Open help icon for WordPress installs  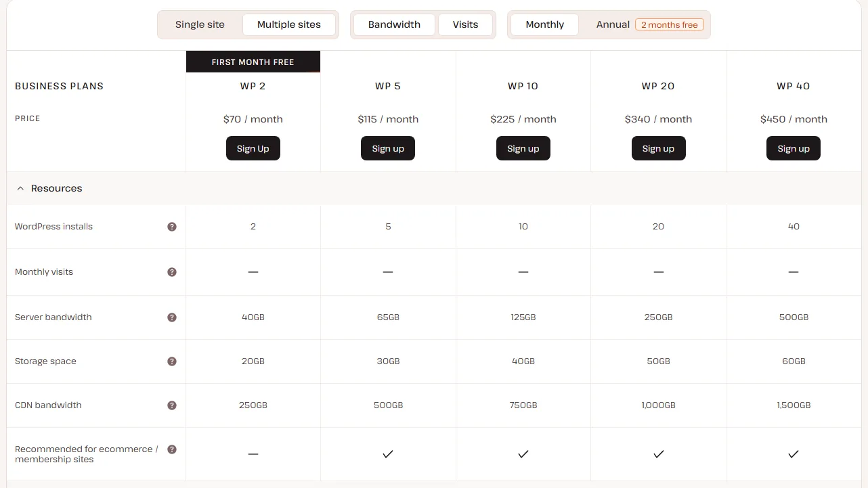172,227
